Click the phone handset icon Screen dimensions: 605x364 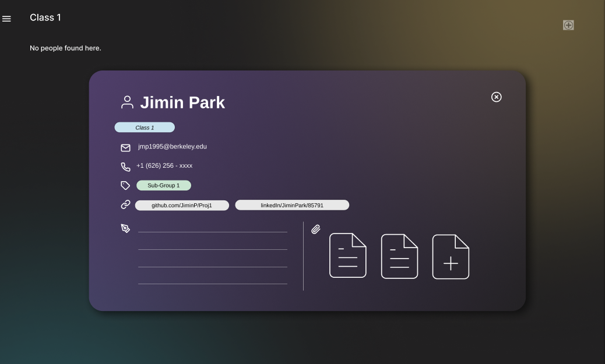click(125, 167)
